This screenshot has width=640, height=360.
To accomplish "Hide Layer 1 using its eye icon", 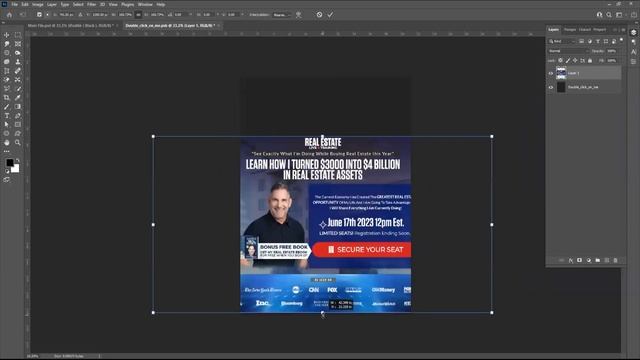I will [551, 73].
